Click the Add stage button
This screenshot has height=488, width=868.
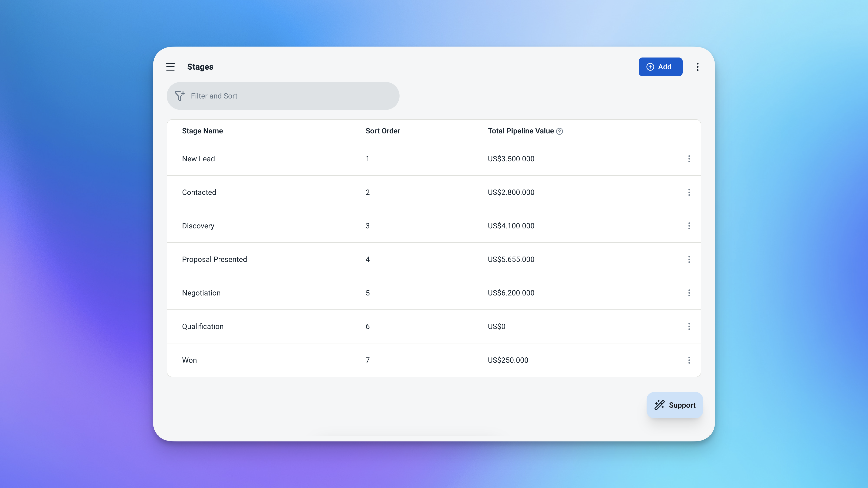[660, 67]
